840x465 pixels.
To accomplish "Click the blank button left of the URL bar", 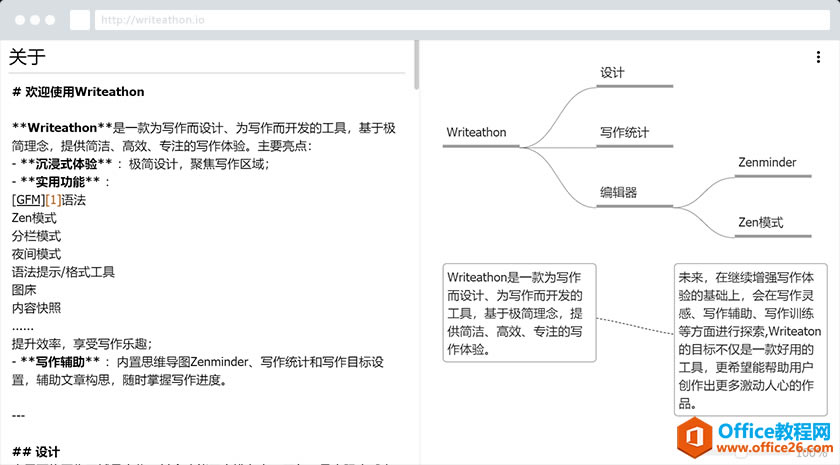I will point(80,20).
